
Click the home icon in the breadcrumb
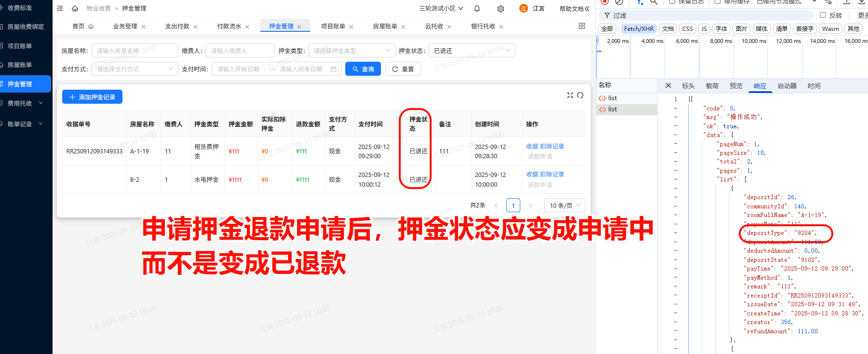pos(75,8)
